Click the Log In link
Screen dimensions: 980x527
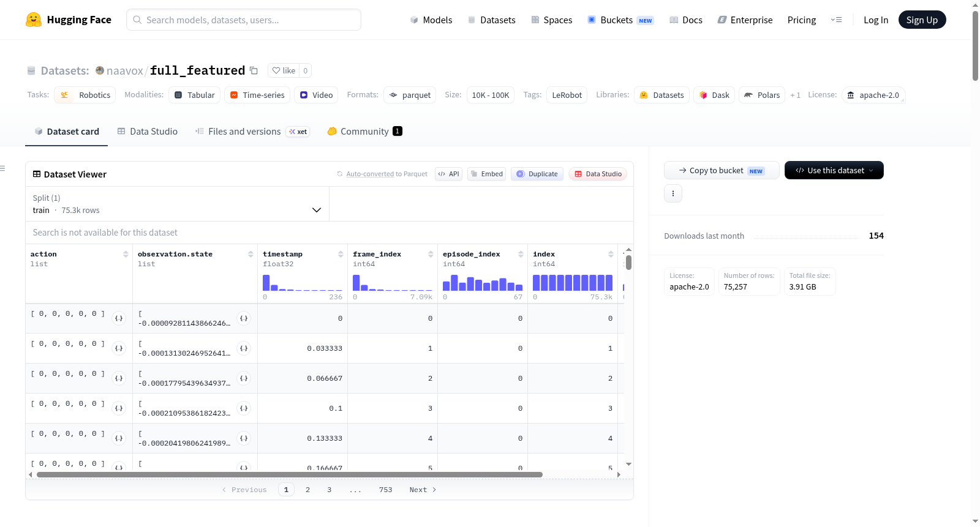click(876, 20)
